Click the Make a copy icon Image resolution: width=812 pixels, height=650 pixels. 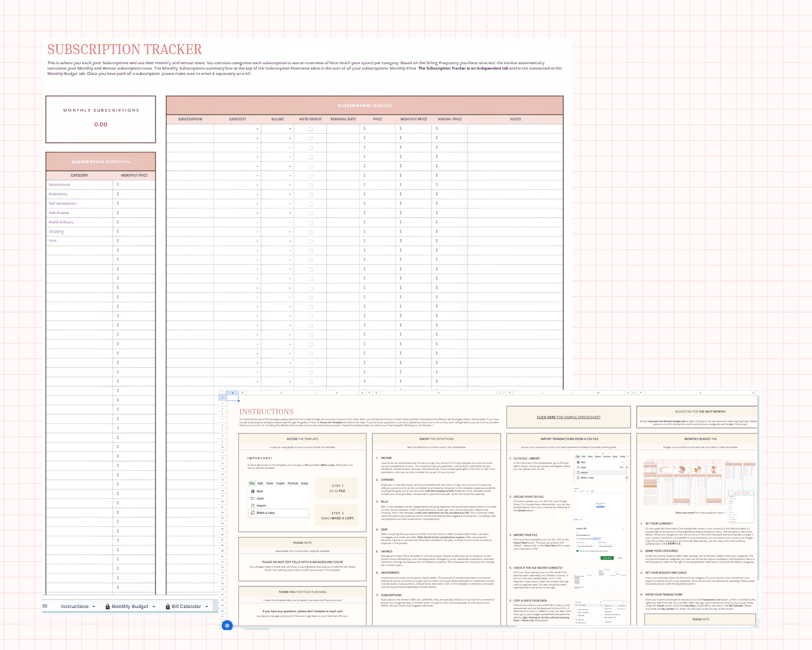(x=253, y=513)
